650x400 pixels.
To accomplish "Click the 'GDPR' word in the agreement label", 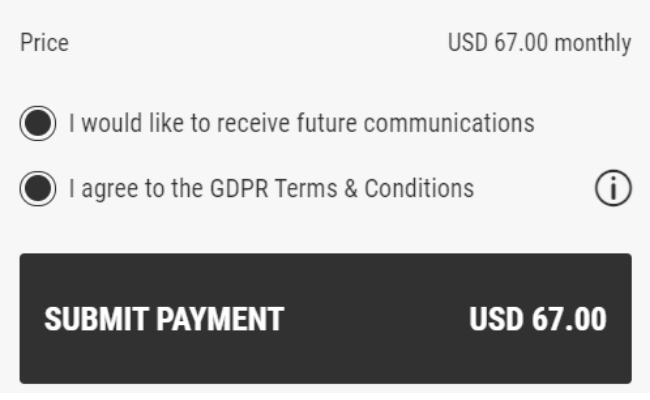I will [x=239, y=189].
